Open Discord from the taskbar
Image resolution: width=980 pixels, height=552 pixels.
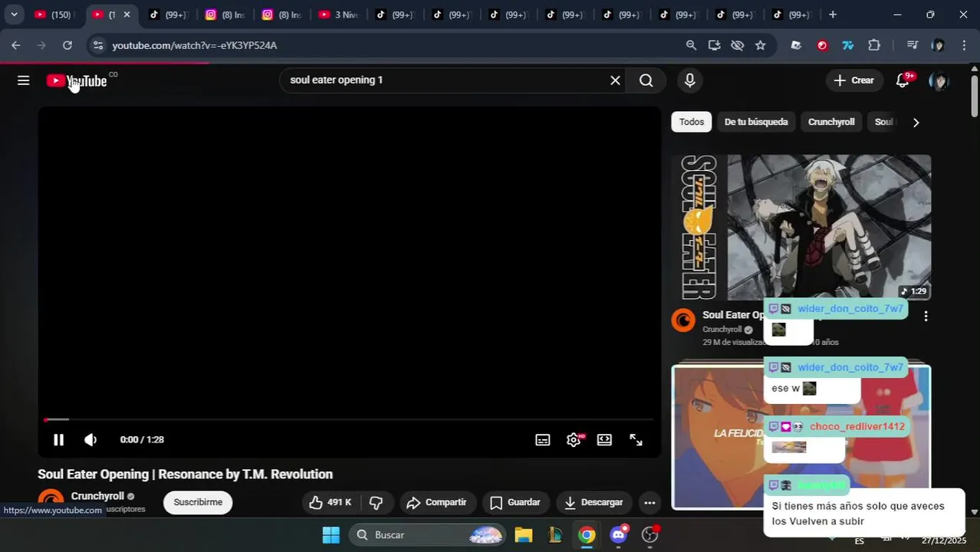click(619, 535)
